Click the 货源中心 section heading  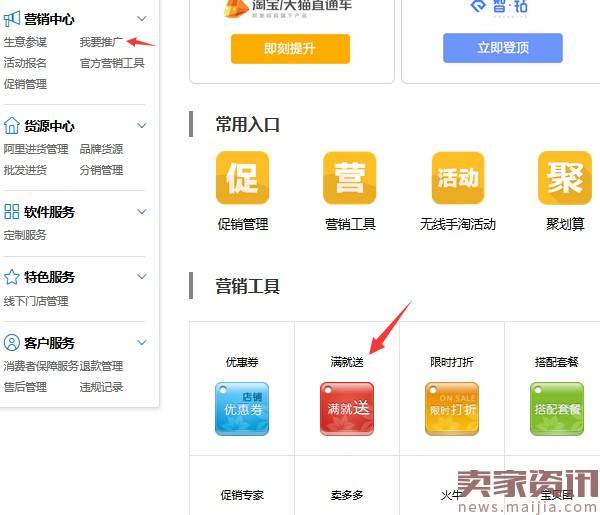point(49,125)
